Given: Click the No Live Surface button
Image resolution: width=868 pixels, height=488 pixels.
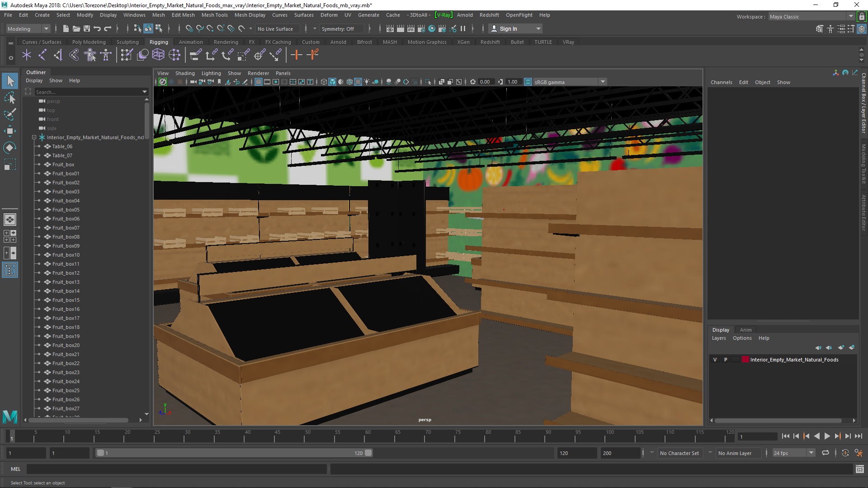Looking at the screenshot, I should tap(275, 28).
